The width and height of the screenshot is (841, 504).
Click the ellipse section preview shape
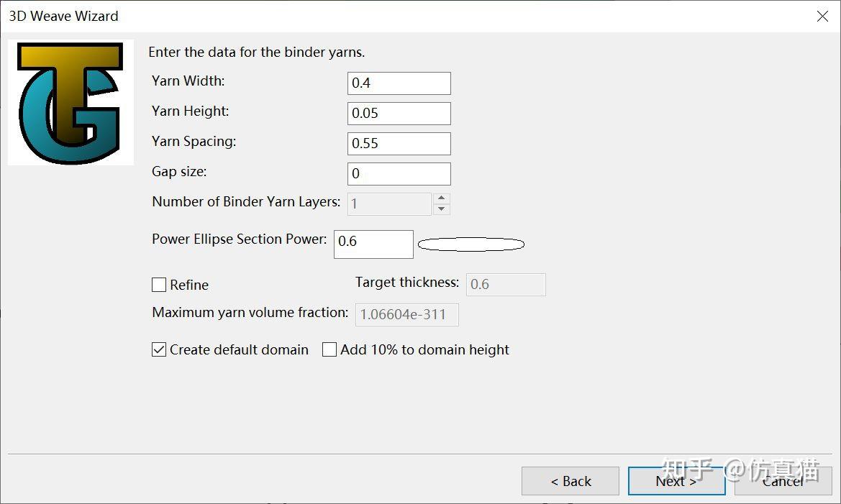pyautogui.click(x=471, y=244)
